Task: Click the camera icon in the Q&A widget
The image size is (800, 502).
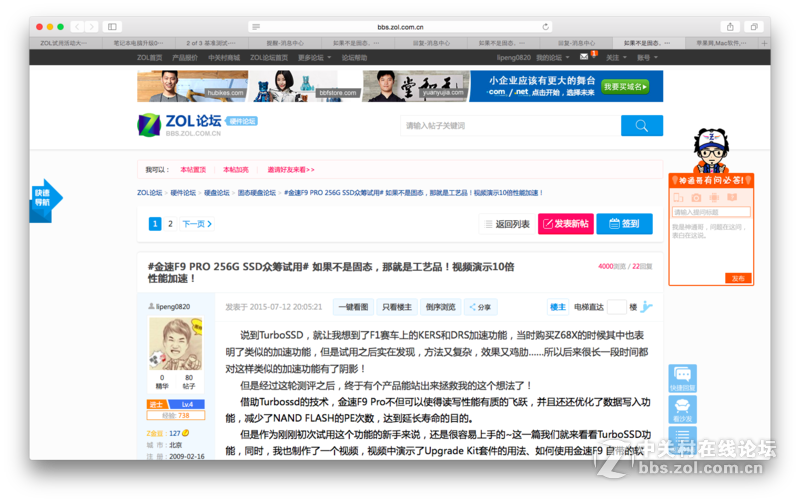Action: click(x=696, y=197)
